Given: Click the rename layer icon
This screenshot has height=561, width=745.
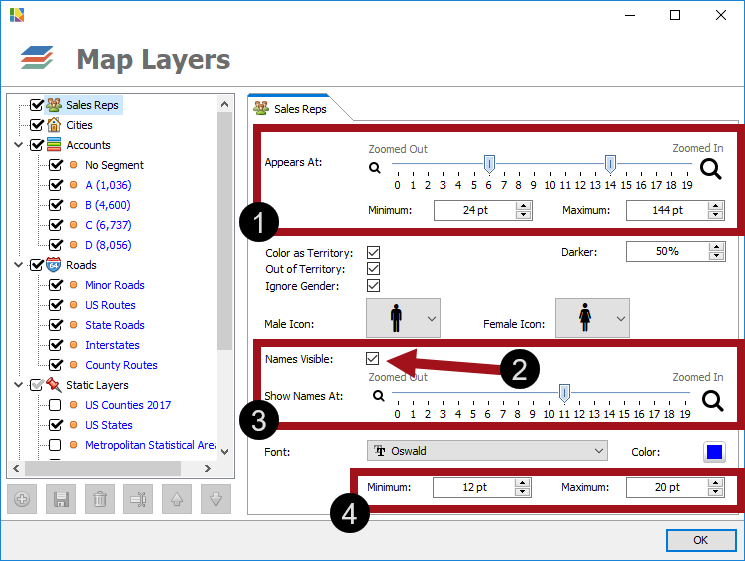Looking at the screenshot, I should coord(139,498).
